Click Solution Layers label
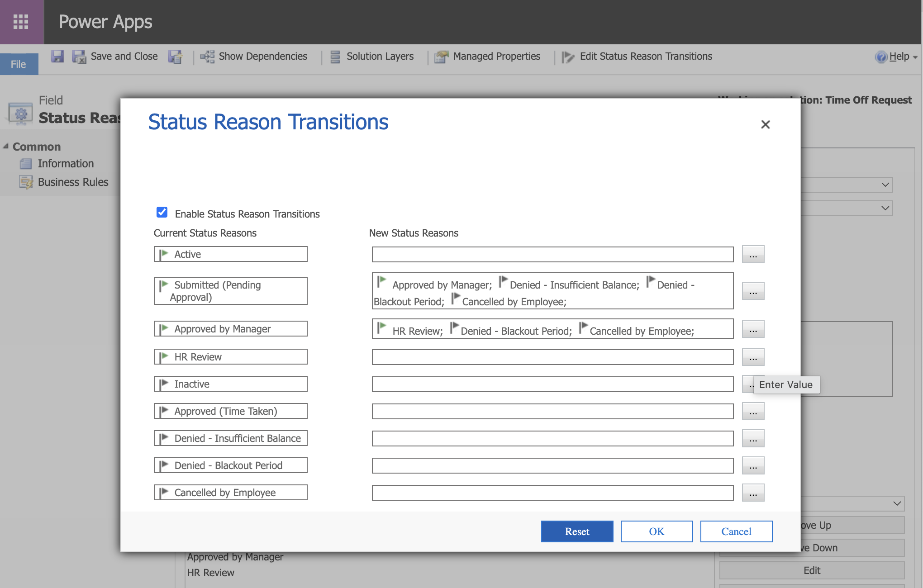 point(380,57)
